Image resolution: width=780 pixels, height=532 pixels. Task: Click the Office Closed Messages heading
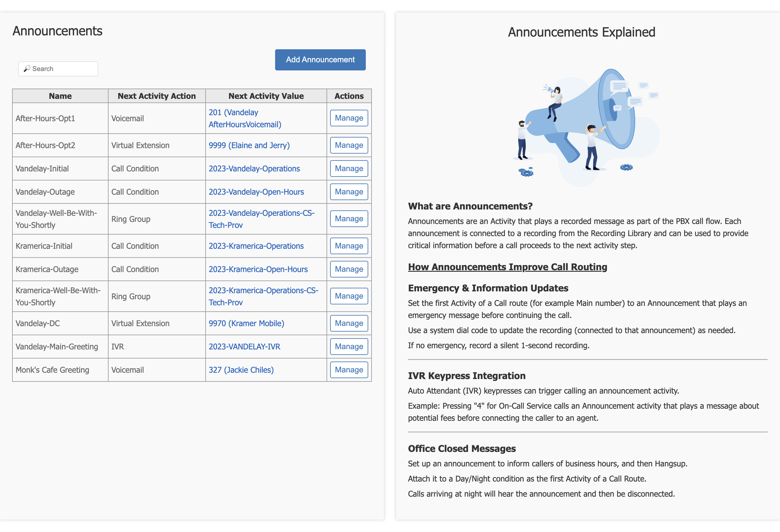pos(462,449)
